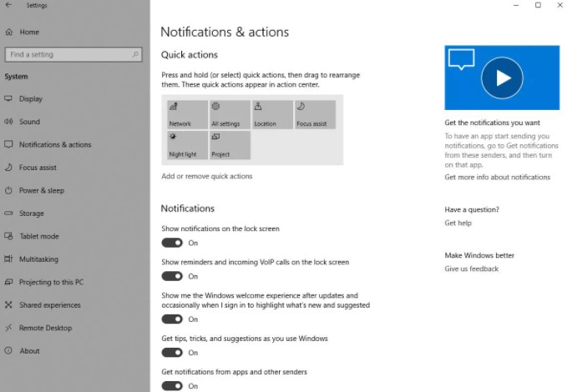567x392 pixels.
Task: Click the Power & sleep icon in the sidebar
Action: [x=8, y=190]
